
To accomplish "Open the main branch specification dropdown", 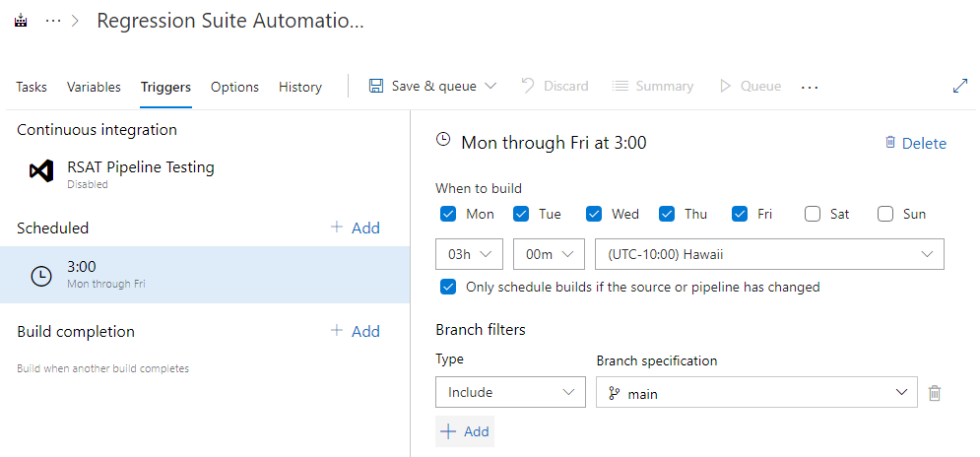I will point(756,392).
